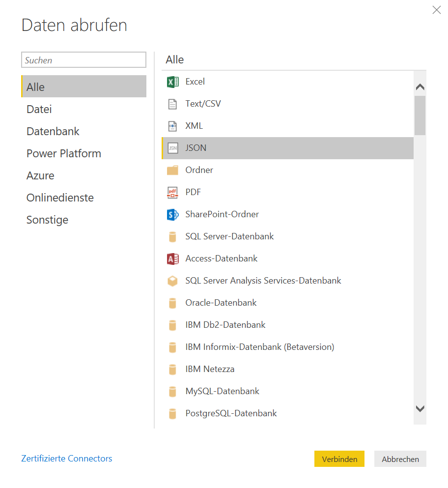
Task: Show the Onlinedienste category
Action: pos(84,198)
